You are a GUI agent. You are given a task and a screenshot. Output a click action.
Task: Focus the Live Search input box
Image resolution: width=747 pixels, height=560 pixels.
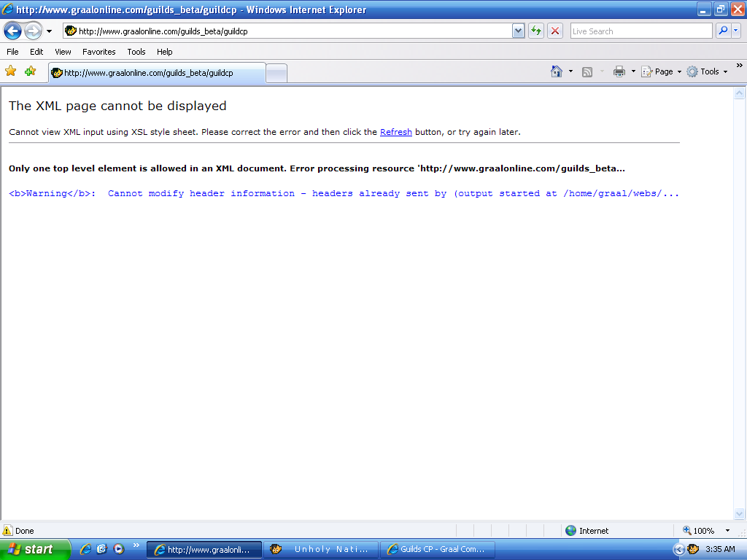click(x=640, y=31)
